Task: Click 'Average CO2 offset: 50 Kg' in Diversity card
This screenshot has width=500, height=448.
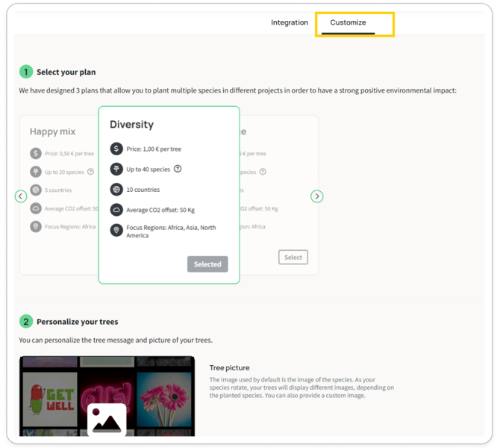Action: click(160, 210)
